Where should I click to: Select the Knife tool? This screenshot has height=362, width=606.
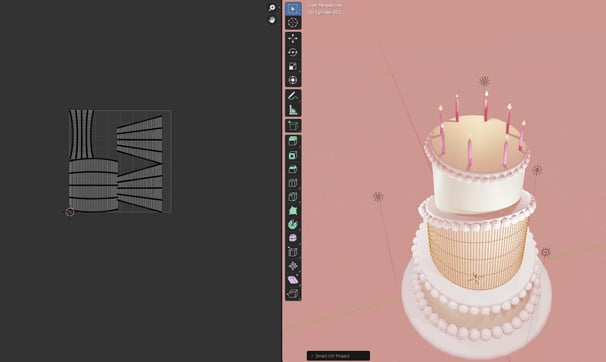click(x=293, y=197)
